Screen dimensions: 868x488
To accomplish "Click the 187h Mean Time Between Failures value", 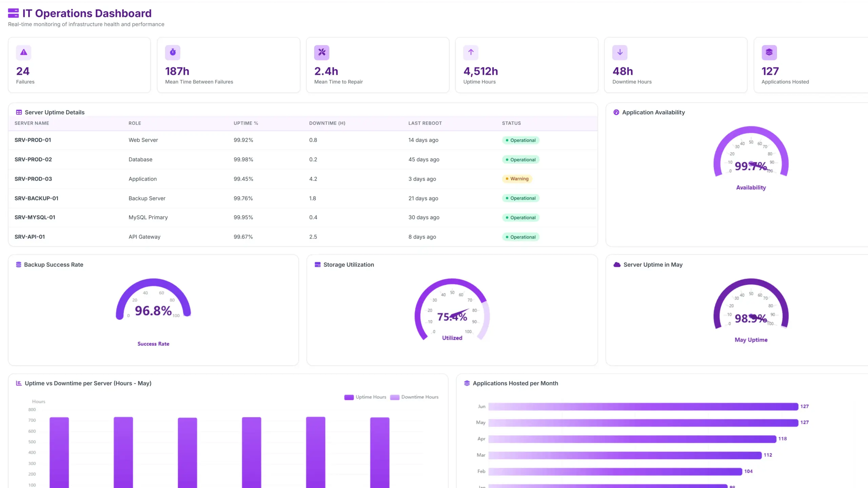I will pyautogui.click(x=177, y=71).
